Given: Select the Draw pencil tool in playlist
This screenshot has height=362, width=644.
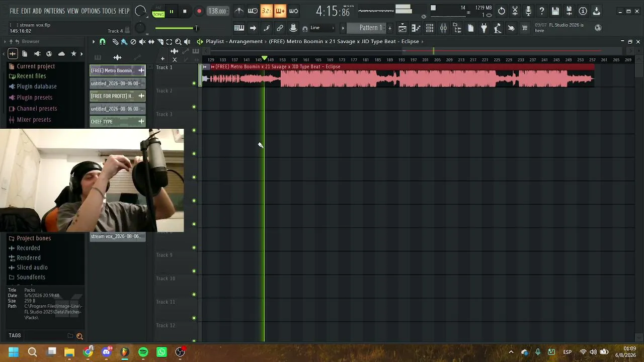Looking at the screenshot, I should [x=115, y=42].
